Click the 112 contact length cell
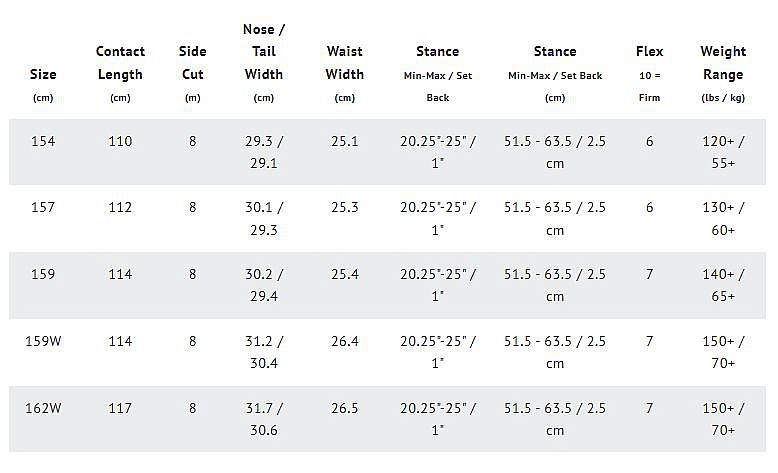This screenshot has height=473, width=778. 120,207
